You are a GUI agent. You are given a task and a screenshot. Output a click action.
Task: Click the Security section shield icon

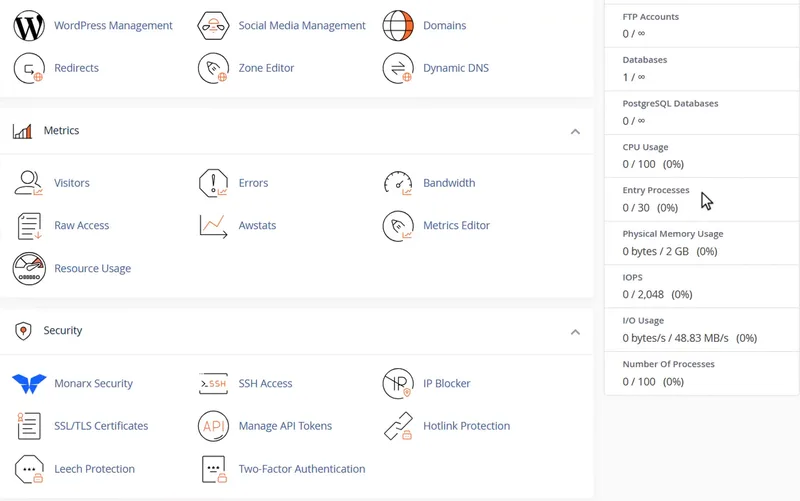(x=23, y=331)
